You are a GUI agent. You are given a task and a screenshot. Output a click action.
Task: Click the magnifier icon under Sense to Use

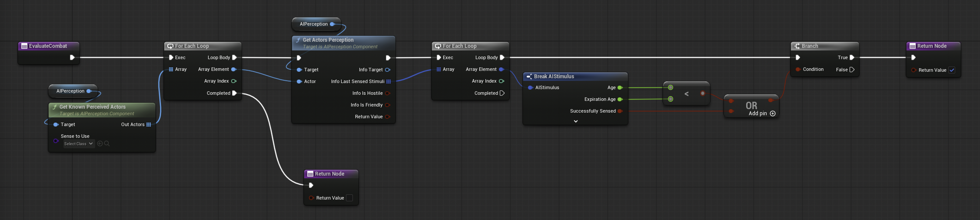point(107,143)
